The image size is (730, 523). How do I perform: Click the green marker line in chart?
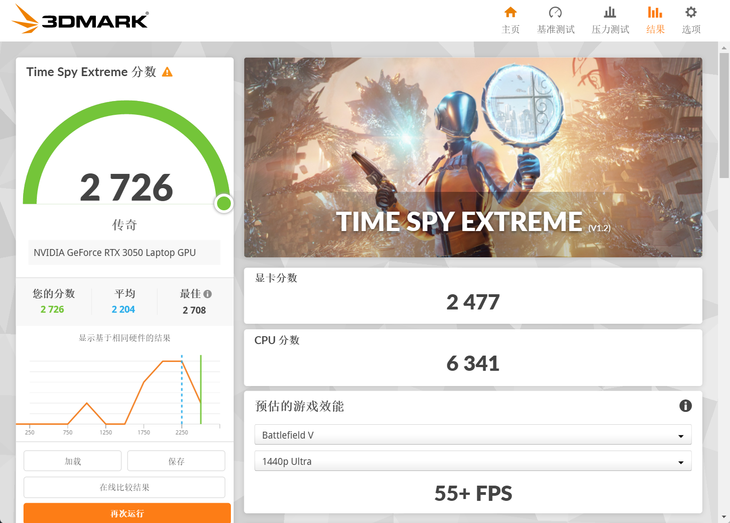[201, 389]
